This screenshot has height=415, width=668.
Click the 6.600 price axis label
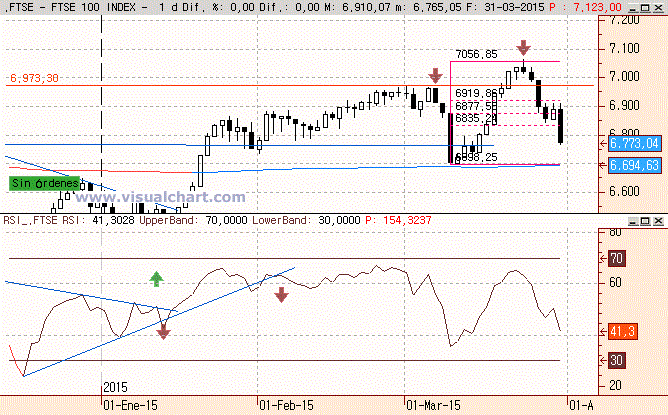(x=625, y=191)
